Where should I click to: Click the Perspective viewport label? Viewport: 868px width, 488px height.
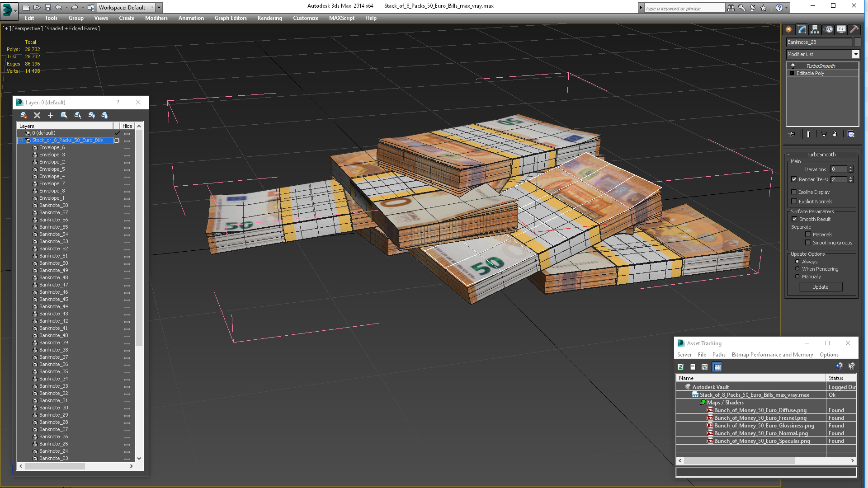point(28,28)
